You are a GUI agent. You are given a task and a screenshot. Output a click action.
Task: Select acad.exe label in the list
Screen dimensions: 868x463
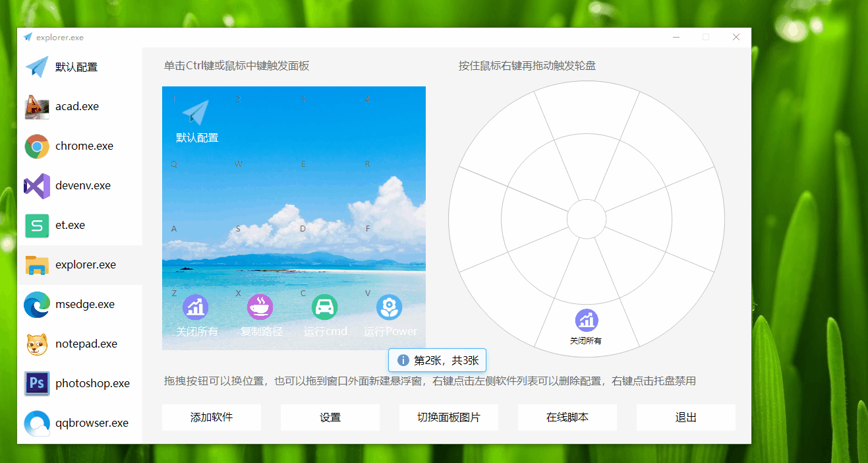(x=77, y=106)
